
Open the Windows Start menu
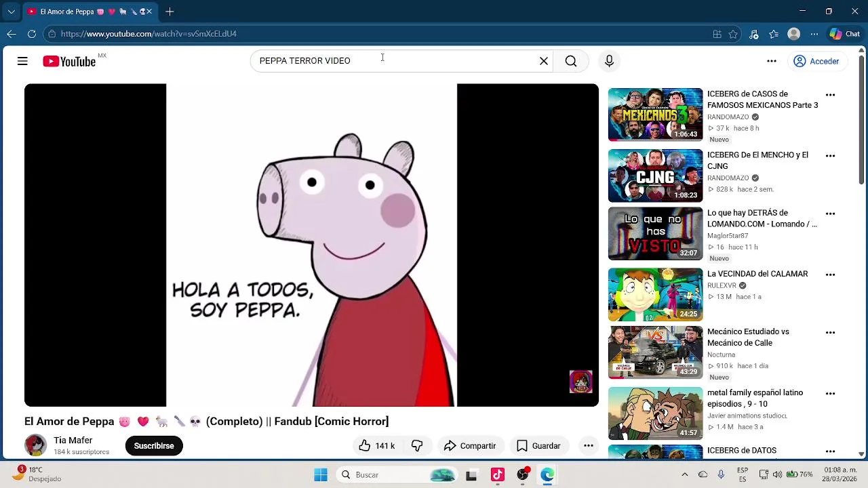click(x=321, y=474)
